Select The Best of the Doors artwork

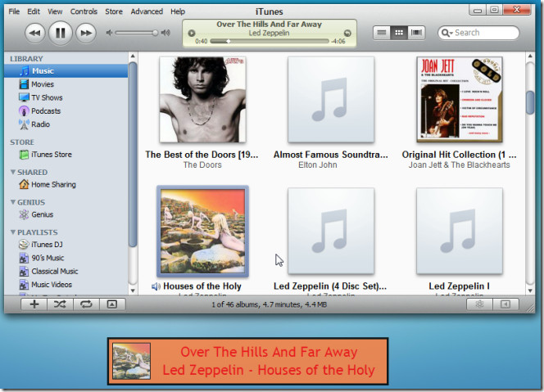tap(202, 100)
